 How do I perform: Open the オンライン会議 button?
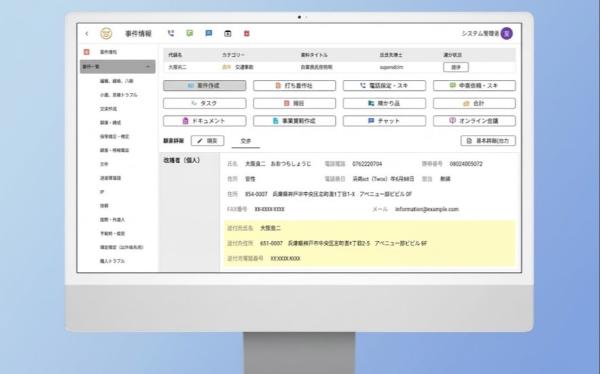474,121
